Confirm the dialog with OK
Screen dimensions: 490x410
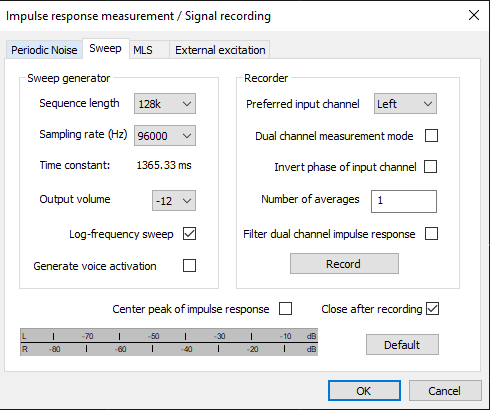(x=364, y=391)
